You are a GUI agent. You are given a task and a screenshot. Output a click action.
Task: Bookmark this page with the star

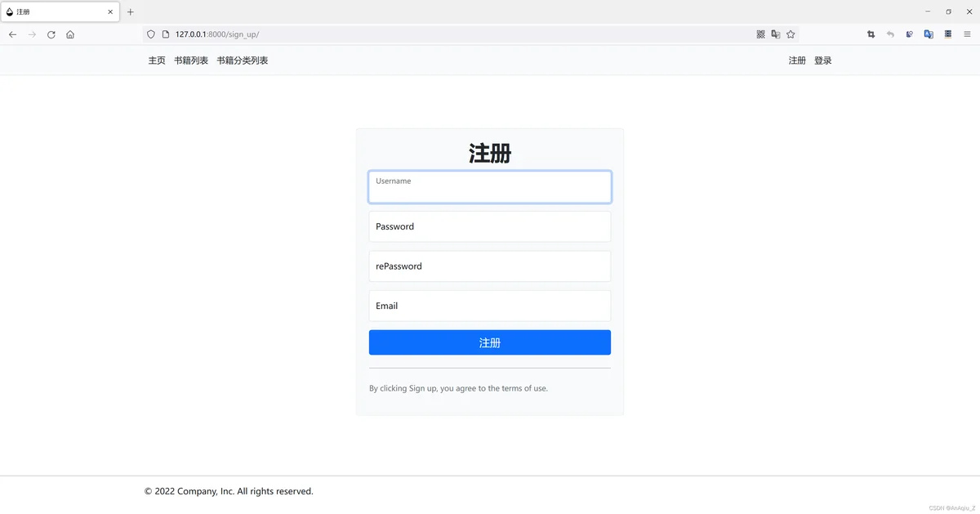click(x=791, y=34)
